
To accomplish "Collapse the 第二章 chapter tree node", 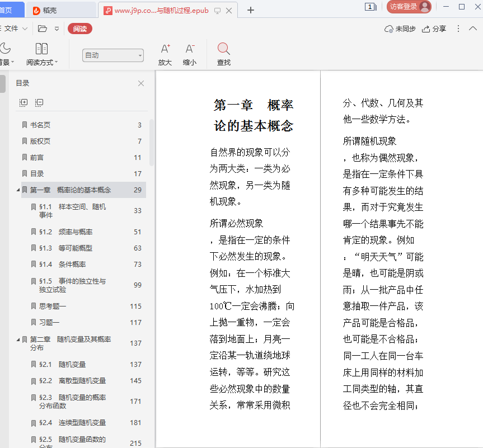I will [18, 339].
